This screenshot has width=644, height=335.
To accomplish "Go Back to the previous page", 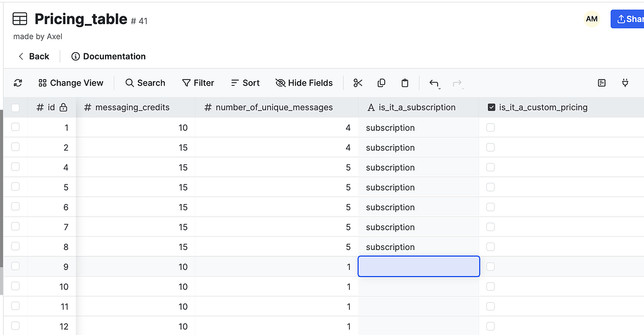I will pos(33,57).
